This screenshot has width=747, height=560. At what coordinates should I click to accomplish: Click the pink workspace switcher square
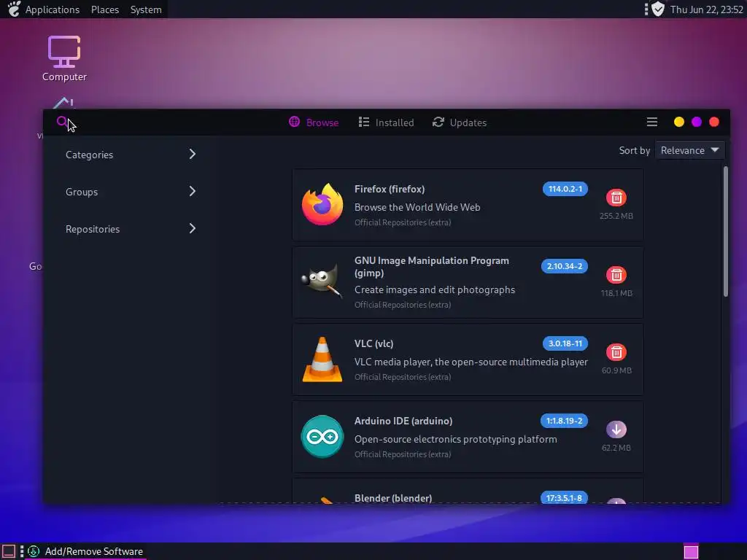pyautogui.click(x=691, y=551)
